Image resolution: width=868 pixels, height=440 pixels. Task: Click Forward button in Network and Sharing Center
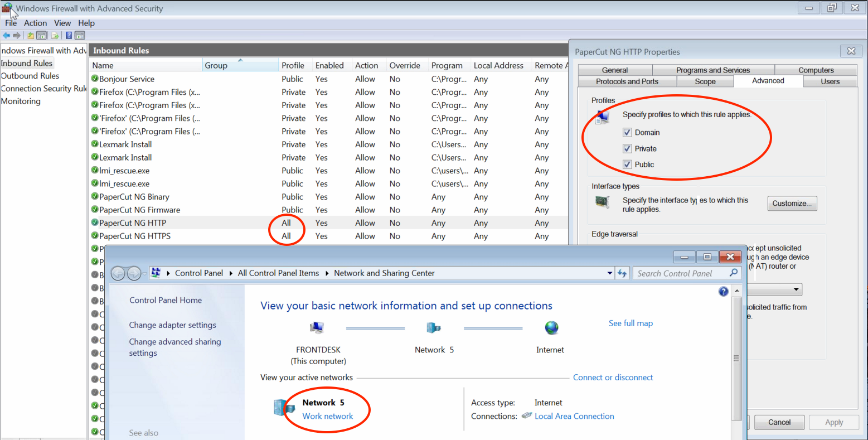coord(134,273)
